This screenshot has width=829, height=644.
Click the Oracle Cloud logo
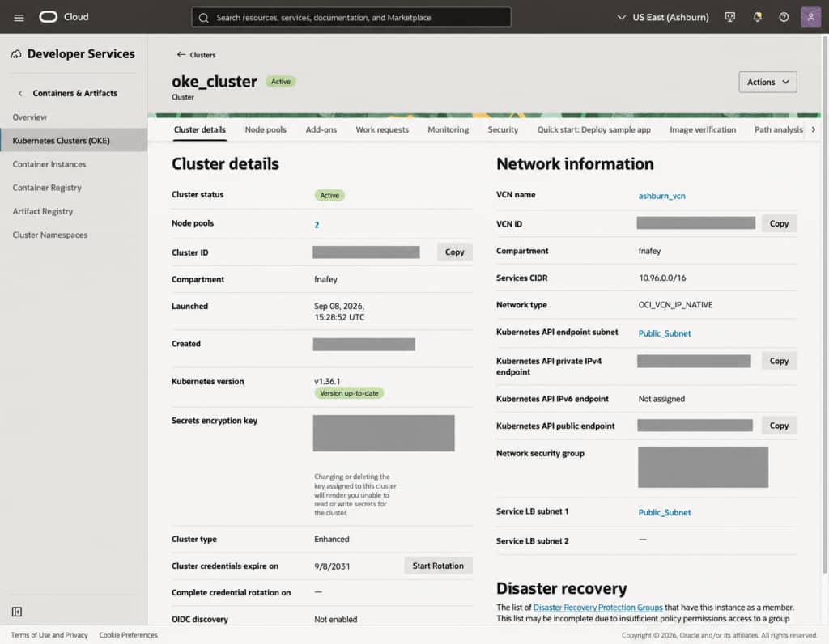pos(64,17)
